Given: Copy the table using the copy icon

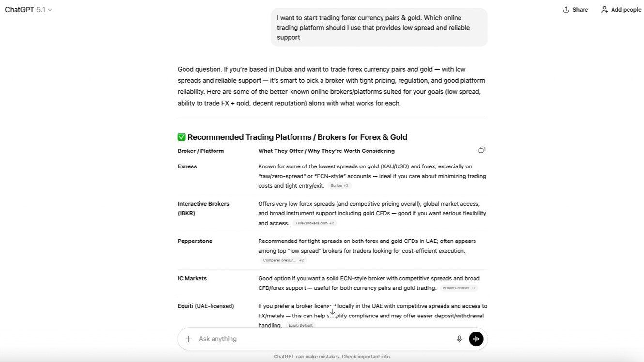Looking at the screenshot, I should 482,150.
